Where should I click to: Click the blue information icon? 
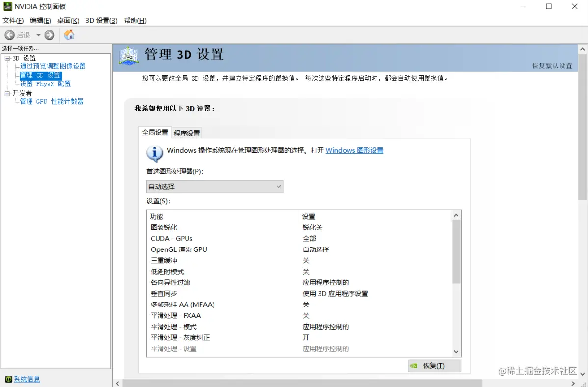click(155, 154)
